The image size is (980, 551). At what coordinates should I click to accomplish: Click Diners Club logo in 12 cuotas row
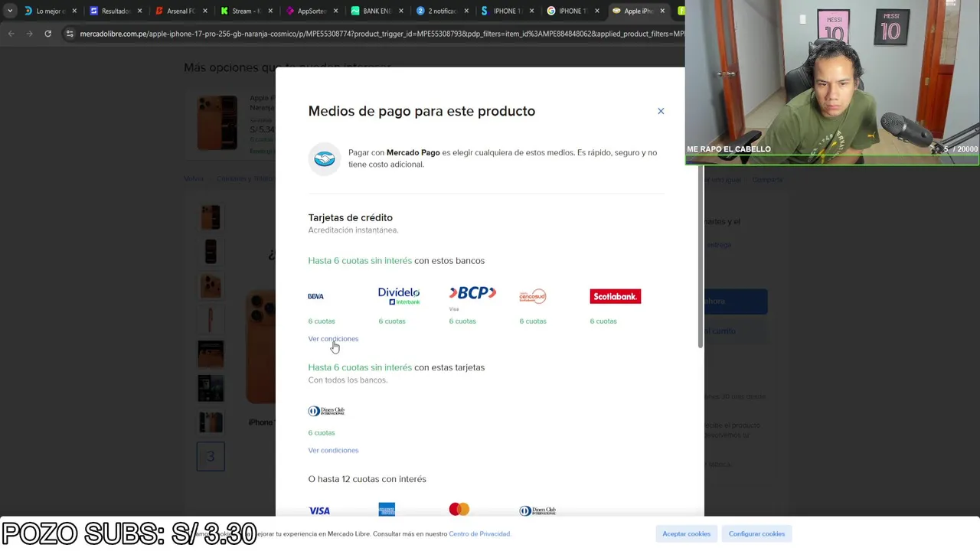click(537, 510)
